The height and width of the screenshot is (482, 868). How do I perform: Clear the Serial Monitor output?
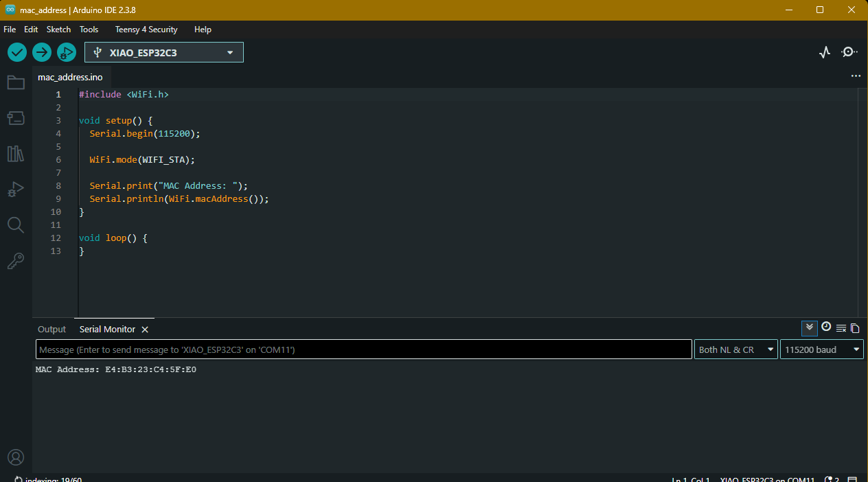point(841,328)
